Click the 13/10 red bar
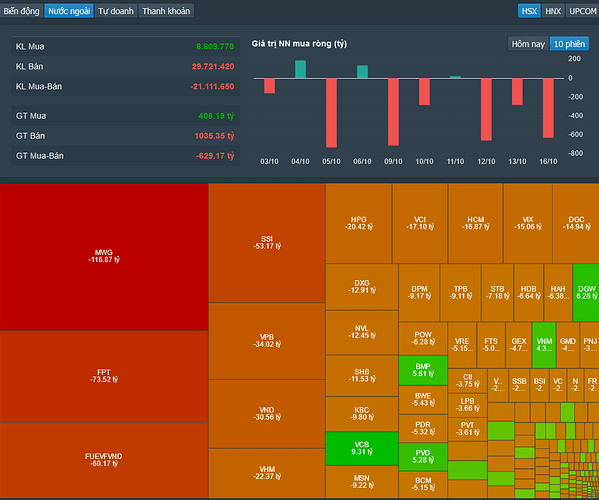Image resolution: width=599 pixels, height=500 pixels. tap(517, 92)
